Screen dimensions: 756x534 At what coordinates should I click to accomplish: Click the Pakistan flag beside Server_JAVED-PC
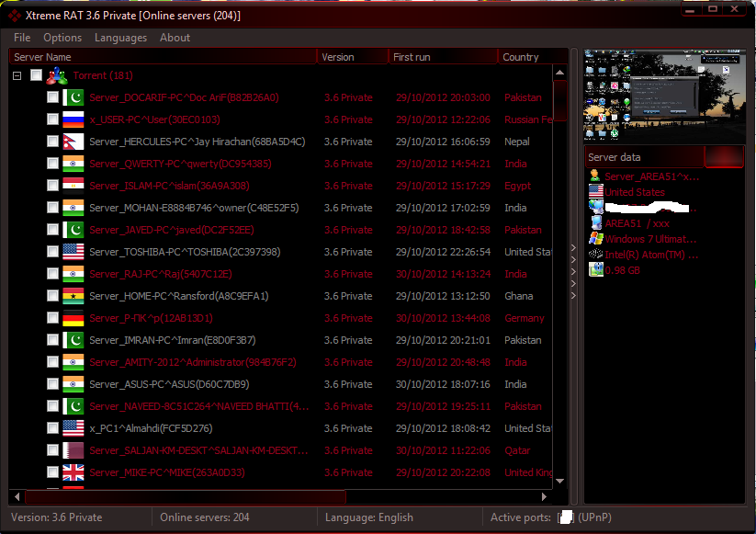(73, 230)
